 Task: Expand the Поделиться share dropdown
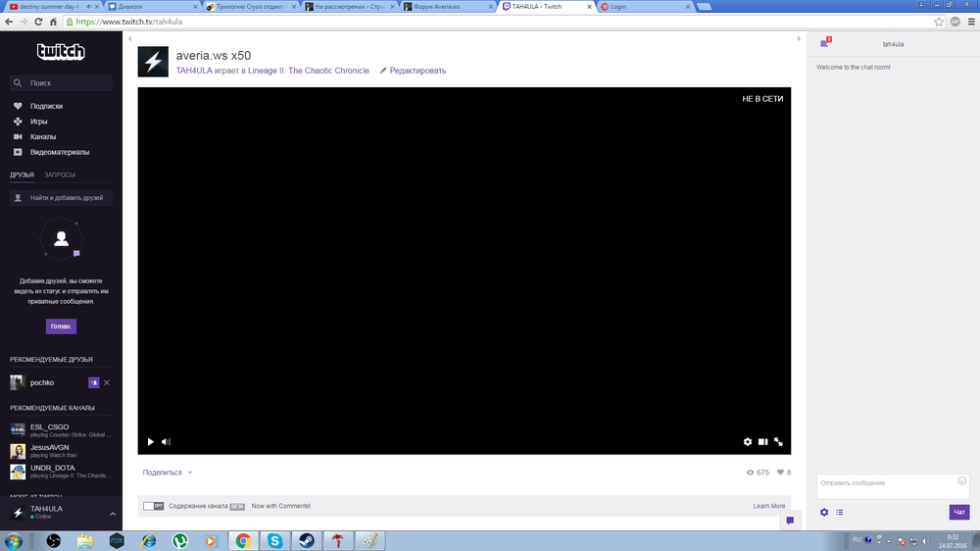tap(190, 473)
